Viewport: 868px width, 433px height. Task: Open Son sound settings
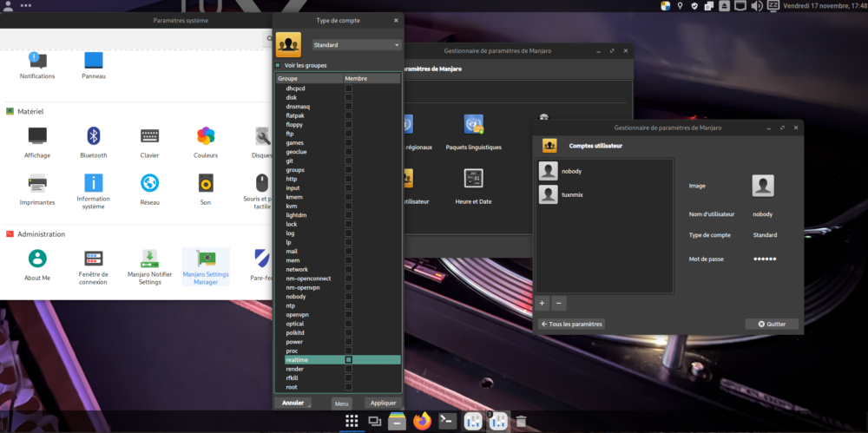pyautogui.click(x=206, y=183)
